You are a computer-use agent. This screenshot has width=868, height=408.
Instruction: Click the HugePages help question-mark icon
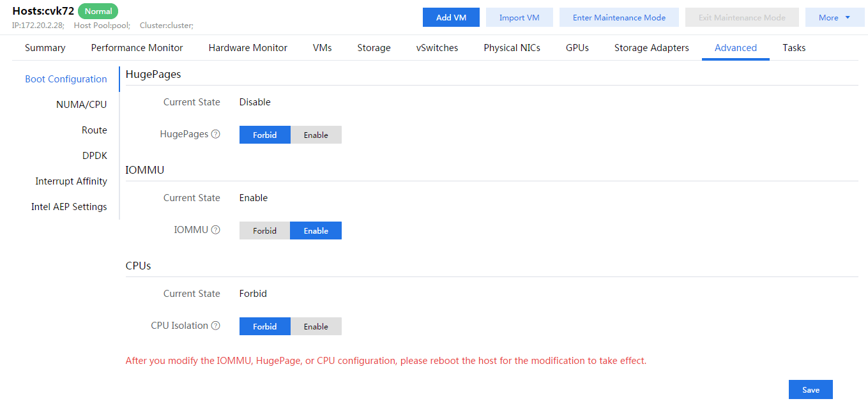click(216, 134)
